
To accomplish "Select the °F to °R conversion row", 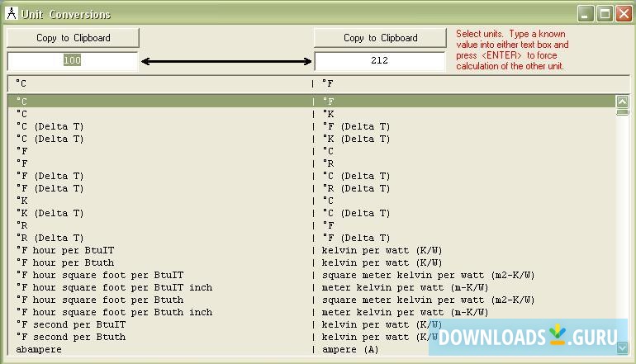I will 311,163.
